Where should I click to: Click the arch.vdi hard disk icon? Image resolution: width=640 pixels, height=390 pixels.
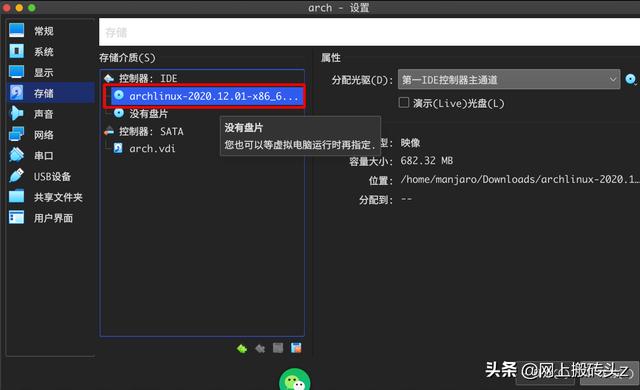118,148
